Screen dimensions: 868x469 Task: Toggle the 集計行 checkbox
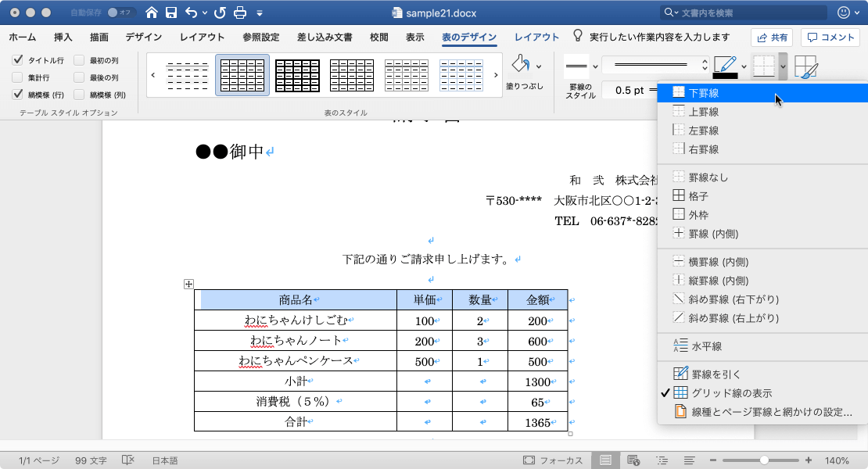[x=18, y=77]
